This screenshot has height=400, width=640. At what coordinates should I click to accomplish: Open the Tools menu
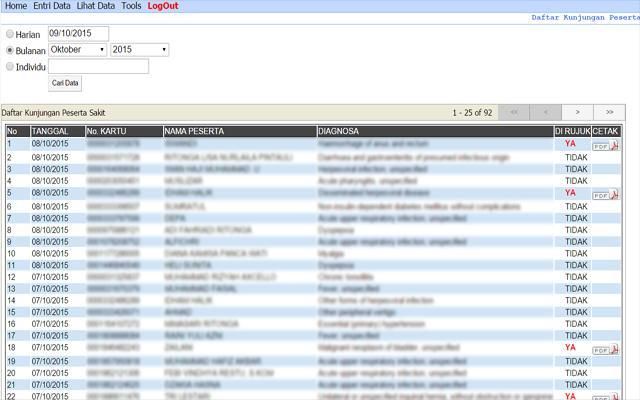pos(131,6)
